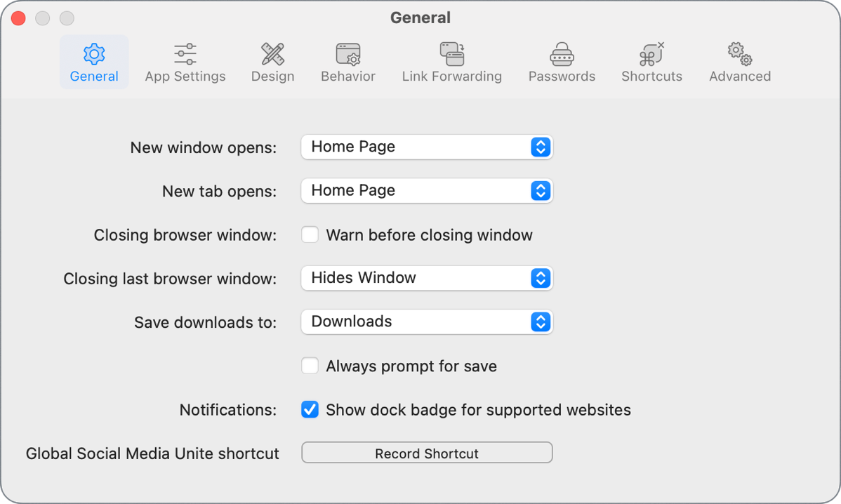The image size is (841, 504).
Task: Open the New tab opens popup menu
Action: point(427,190)
